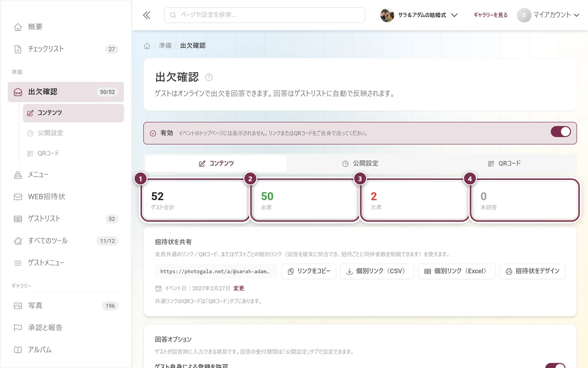Click the 出席 50 stat card

pyautogui.click(x=305, y=200)
